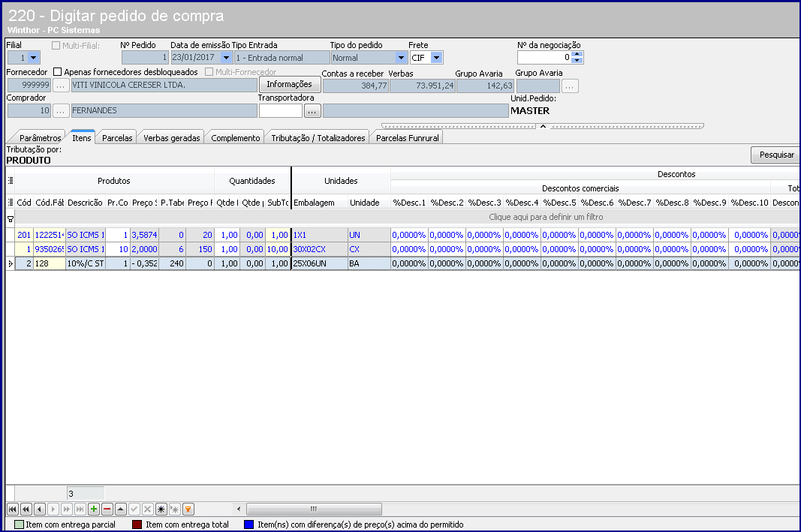Open Comprador lookup ellipsis button

click(60, 111)
